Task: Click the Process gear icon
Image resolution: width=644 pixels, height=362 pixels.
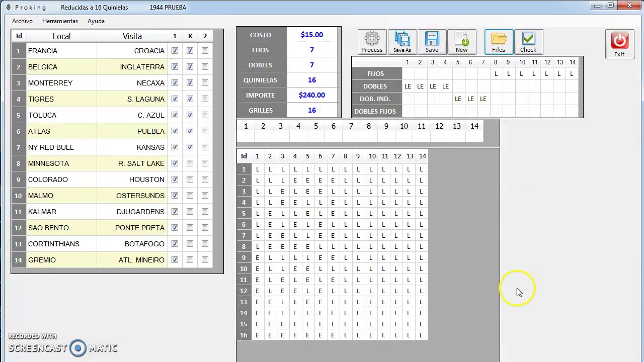Action: pyautogui.click(x=372, y=42)
